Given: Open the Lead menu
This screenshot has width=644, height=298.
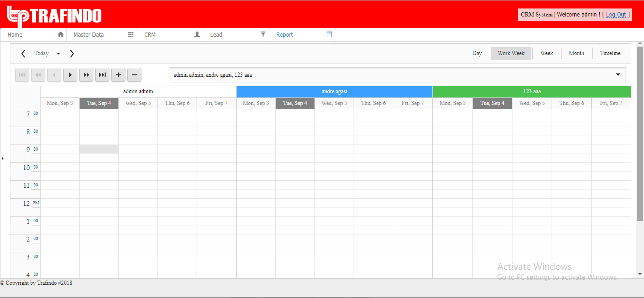Looking at the screenshot, I should pyautogui.click(x=236, y=35).
